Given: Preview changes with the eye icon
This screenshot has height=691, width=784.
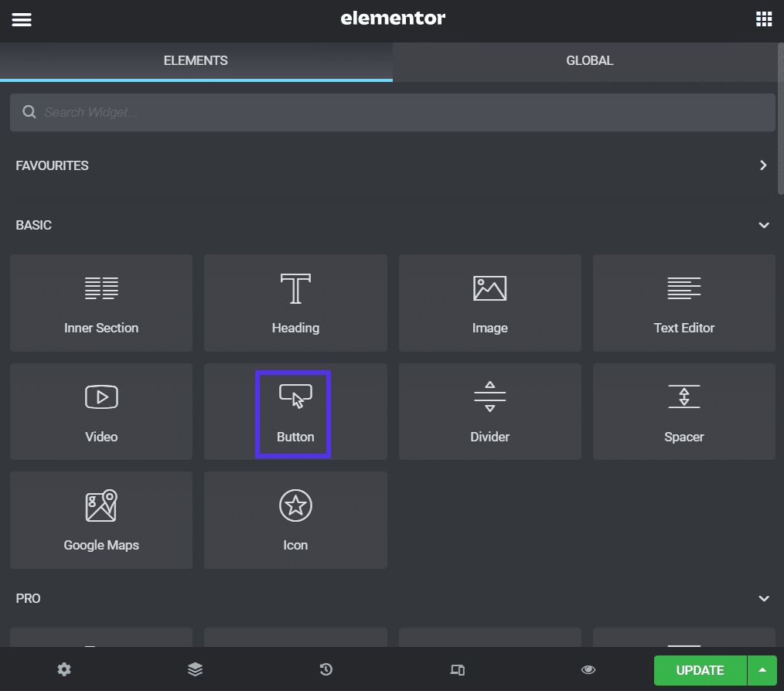Looking at the screenshot, I should (x=588, y=669).
